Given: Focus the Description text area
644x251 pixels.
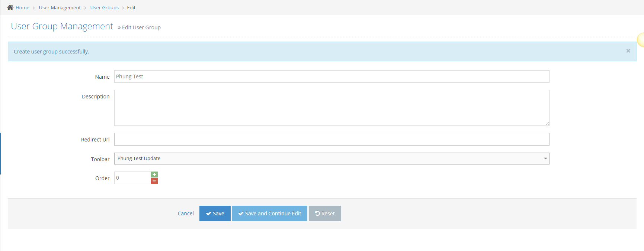Looking at the screenshot, I should [331, 108].
